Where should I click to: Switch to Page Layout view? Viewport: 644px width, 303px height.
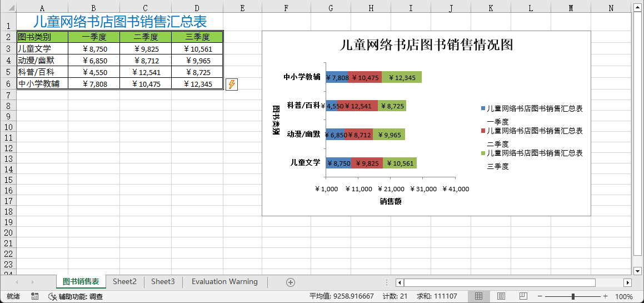(x=501, y=296)
